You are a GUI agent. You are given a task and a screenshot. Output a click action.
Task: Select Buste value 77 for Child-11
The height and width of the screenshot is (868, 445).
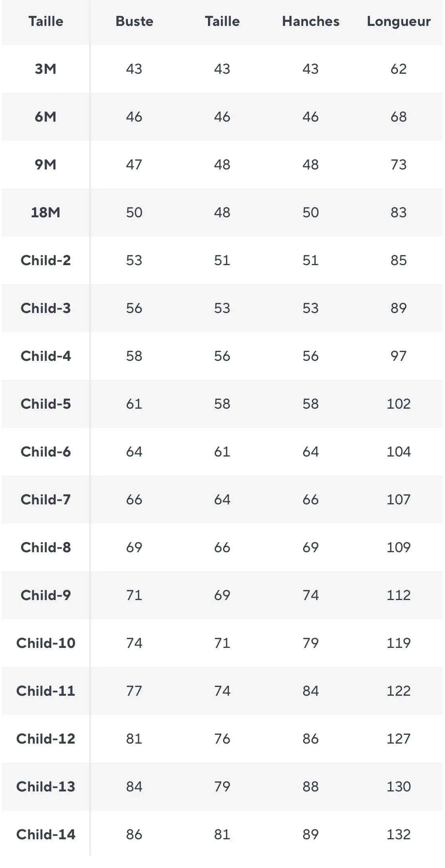pos(134,691)
